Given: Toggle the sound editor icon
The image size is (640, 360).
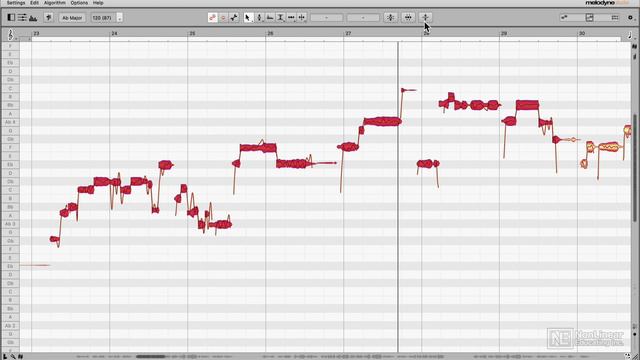Looking at the screenshot, I should 33,18.
